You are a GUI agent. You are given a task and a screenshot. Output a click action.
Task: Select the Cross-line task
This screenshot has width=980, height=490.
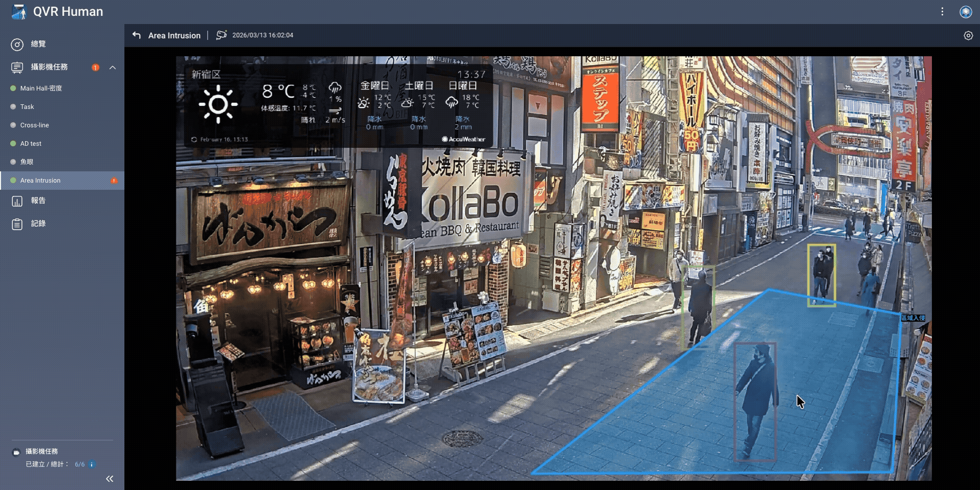[x=34, y=125]
